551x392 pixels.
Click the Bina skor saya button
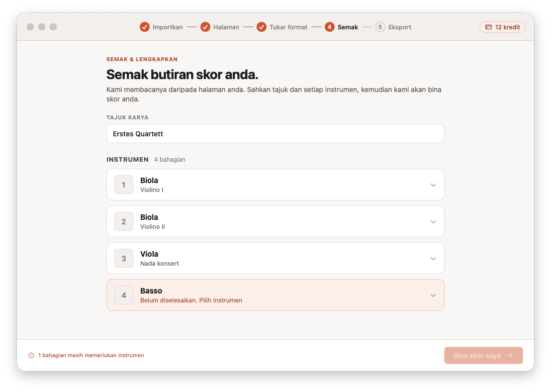483,356
